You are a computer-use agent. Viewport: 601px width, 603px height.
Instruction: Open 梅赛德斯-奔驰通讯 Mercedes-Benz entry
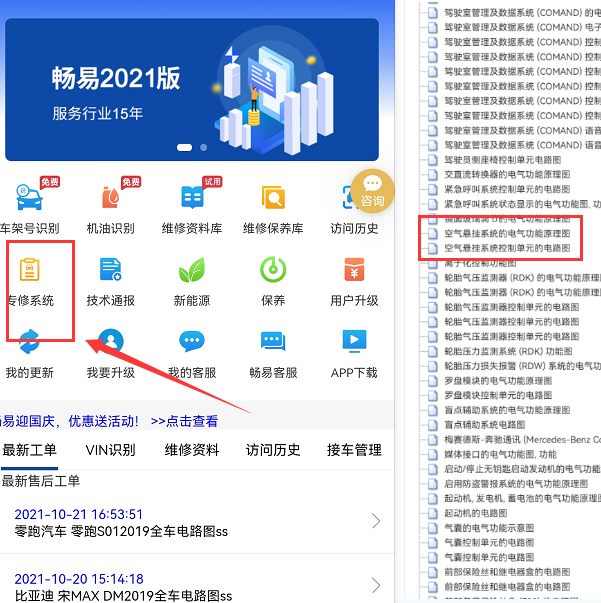(x=523, y=440)
